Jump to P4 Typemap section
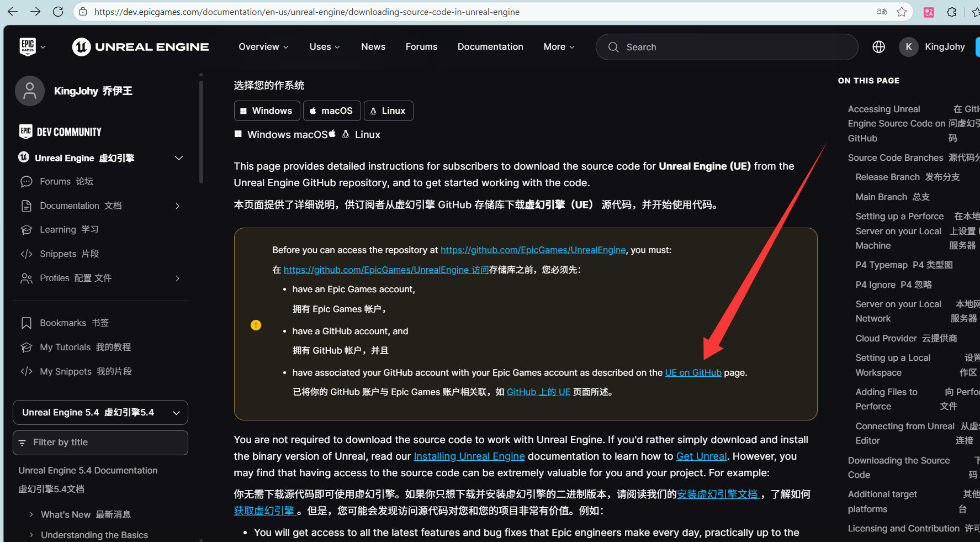980x542 pixels. tap(881, 265)
